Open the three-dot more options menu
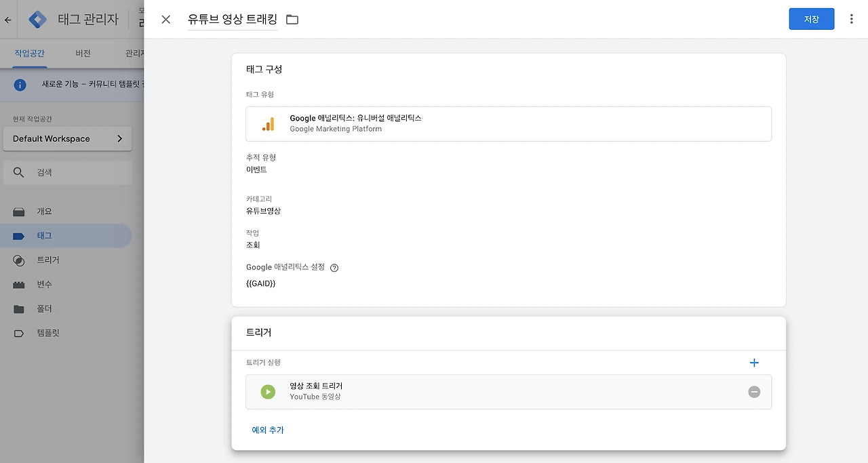This screenshot has height=463, width=868. 852,20
